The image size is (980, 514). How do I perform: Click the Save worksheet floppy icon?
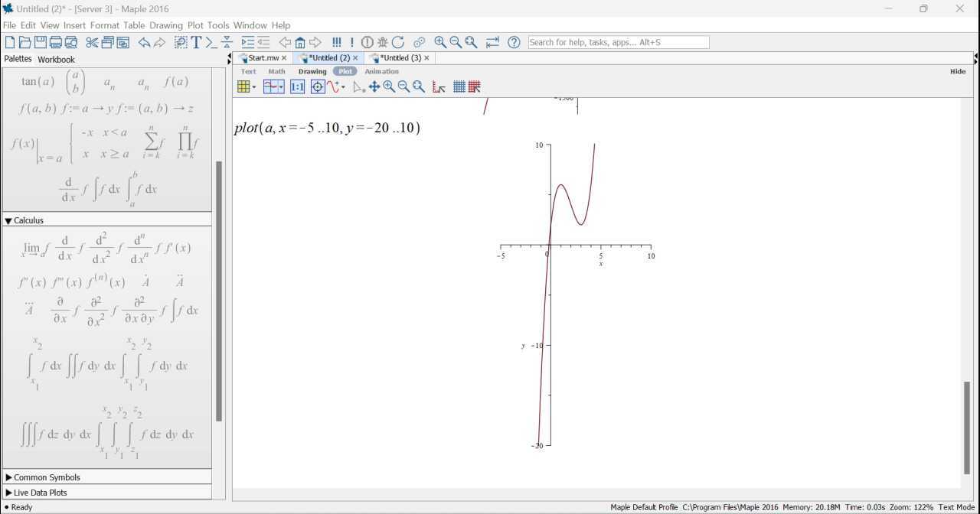click(x=41, y=43)
